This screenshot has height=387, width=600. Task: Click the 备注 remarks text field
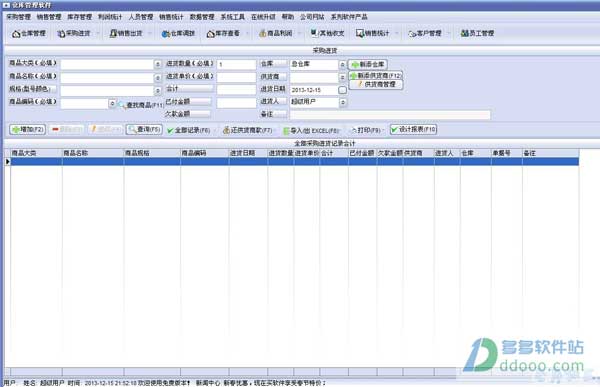point(390,114)
